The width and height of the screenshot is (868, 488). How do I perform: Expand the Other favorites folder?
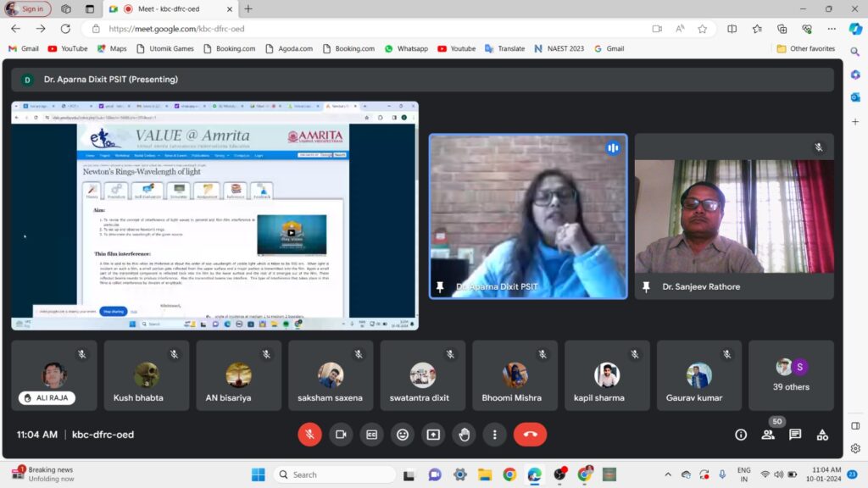pyautogui.click(x=805, y=48)
